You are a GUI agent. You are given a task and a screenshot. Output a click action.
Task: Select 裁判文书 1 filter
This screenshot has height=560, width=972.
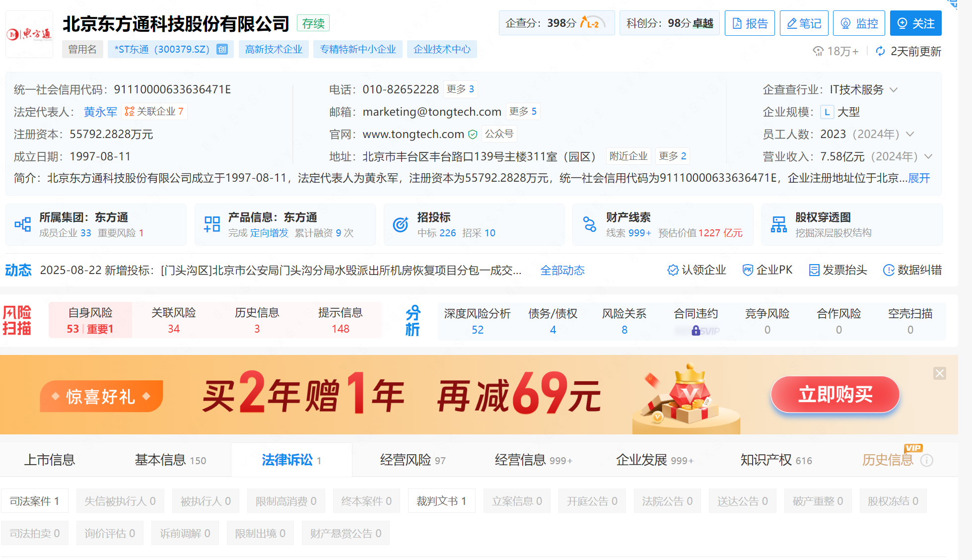point(441,501)
